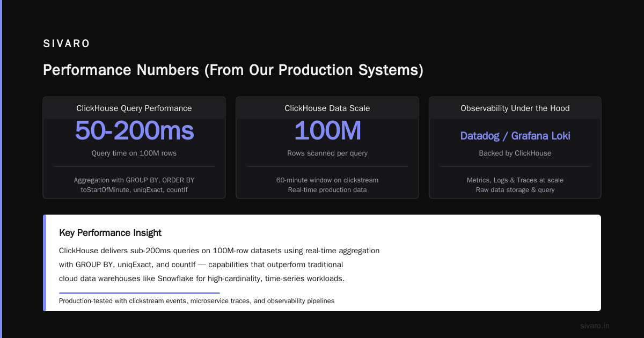Select the Performance Numbers slide title

[x=233, y=70]
